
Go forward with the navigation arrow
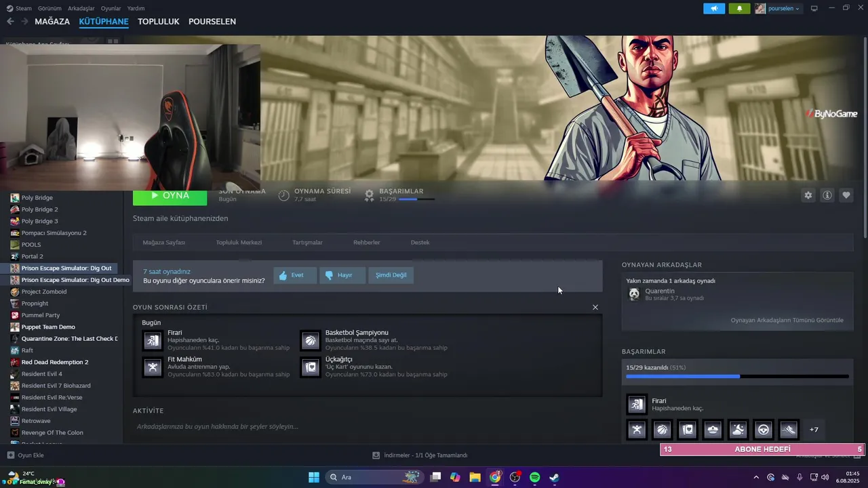[x=24, y=22]
